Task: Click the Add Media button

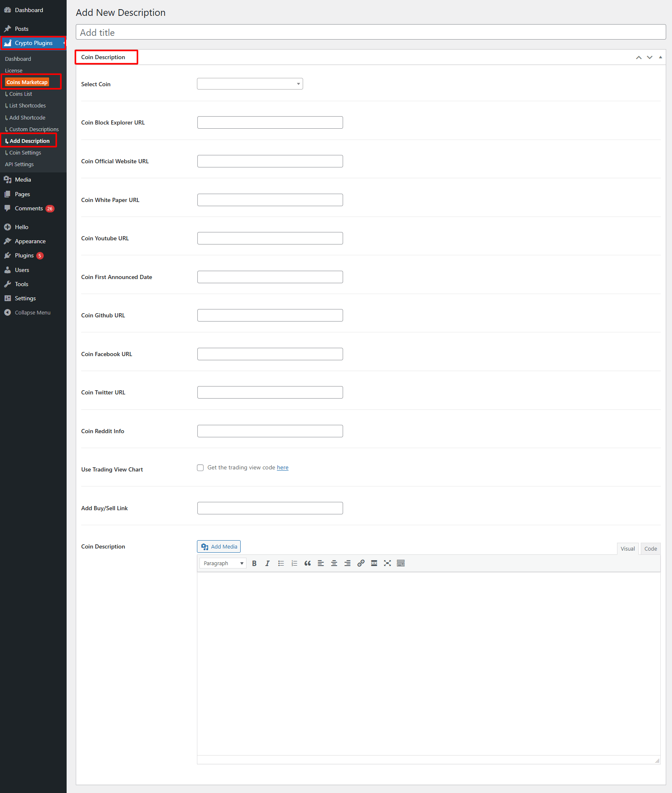Action: tap(219, 546)
